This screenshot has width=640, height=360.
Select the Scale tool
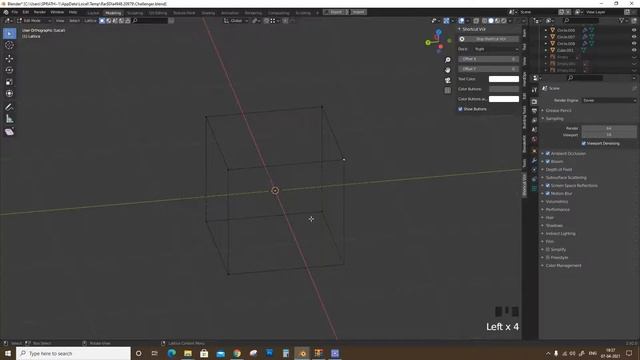coord(9,82)
